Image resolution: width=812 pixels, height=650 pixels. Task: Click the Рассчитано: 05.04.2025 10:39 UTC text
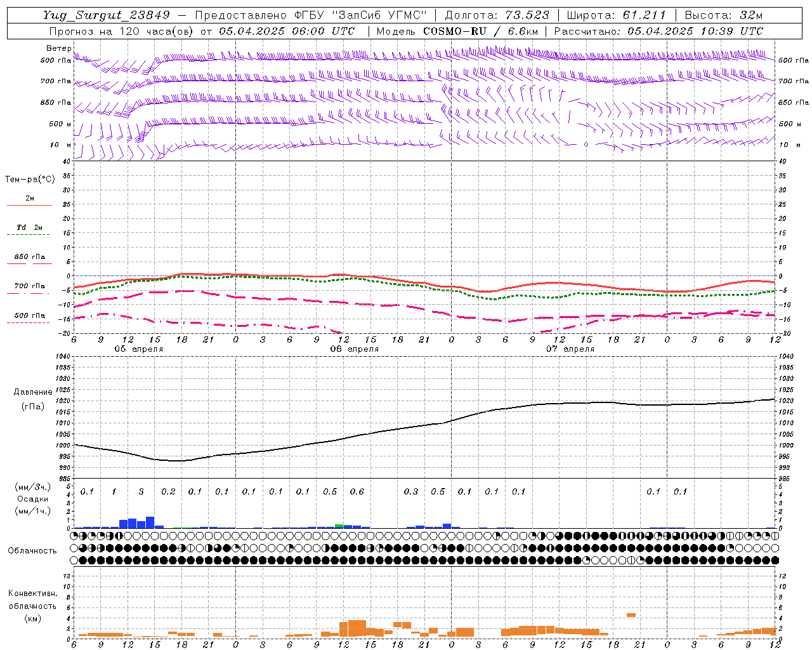click(658, 31)
